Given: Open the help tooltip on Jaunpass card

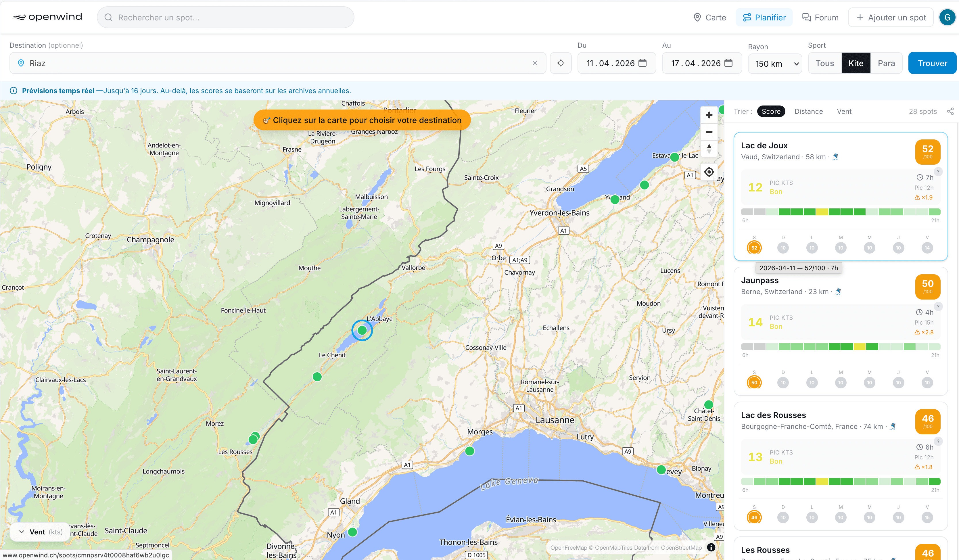Looking at the screenshot, I should click(x=939, y=306).
